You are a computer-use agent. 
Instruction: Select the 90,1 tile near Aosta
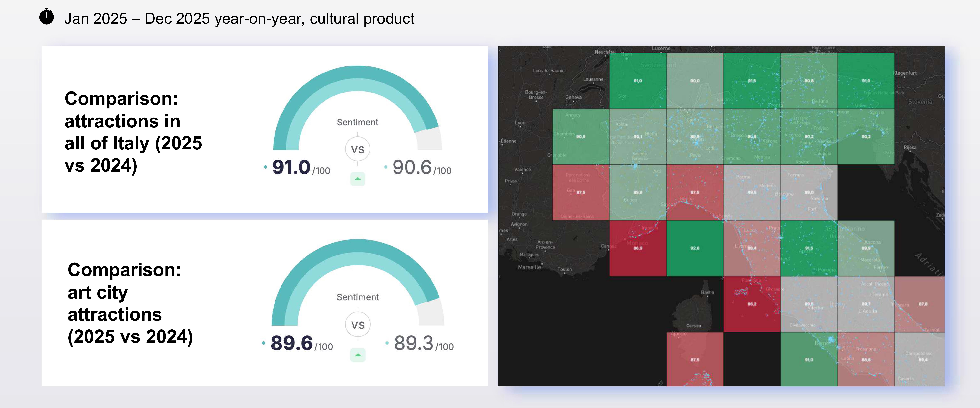(638, 137)
